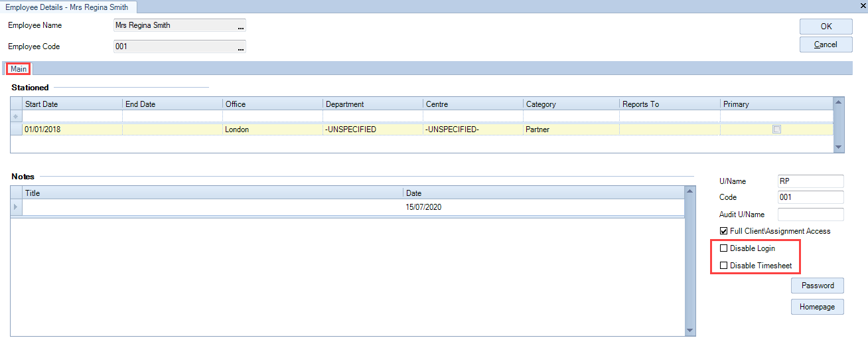Viewport: 868px width, 342px height.
Task: Click the Centre column header
Action: pos(473,104)
